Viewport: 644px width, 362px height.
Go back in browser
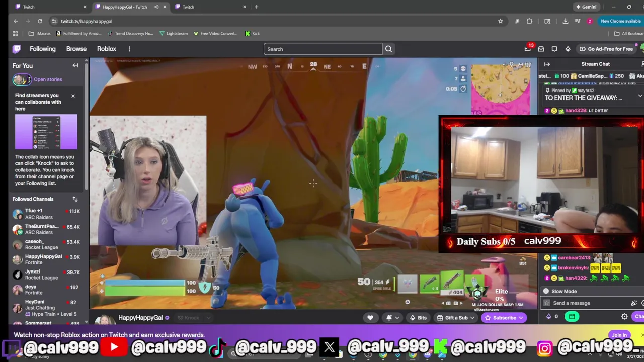(16, 21)
